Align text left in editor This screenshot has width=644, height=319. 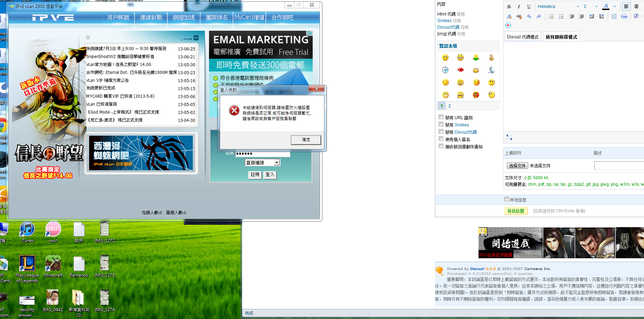626,7
